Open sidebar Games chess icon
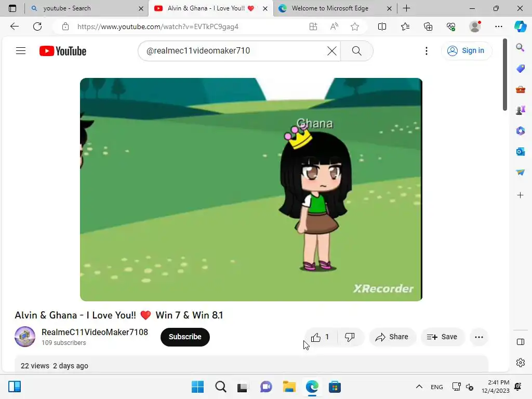The width and height of the screenshot is (532, 399). tap(521, 110)
